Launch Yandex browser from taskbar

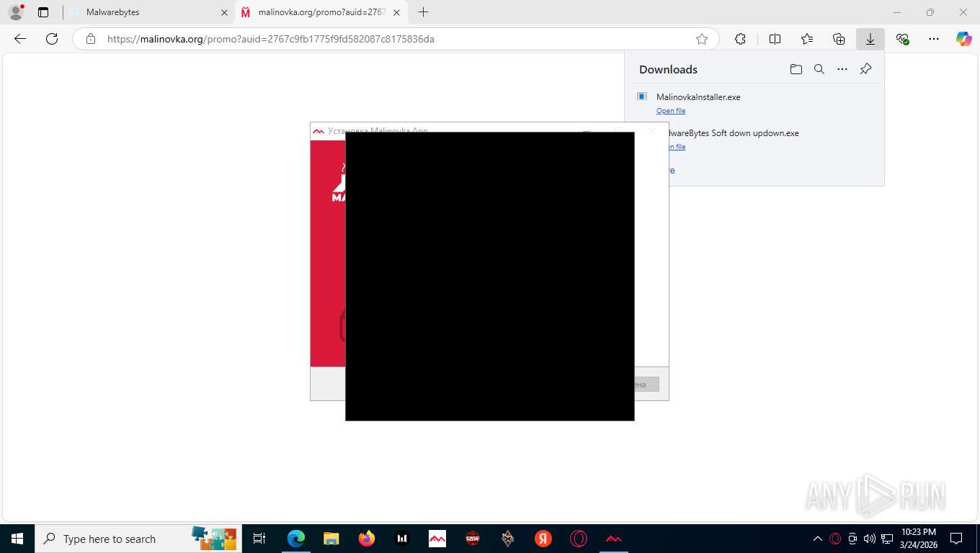click(543, 539)
